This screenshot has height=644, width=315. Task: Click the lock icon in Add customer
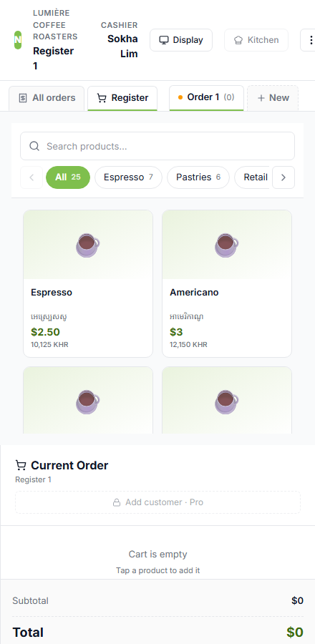pos(117,502)
